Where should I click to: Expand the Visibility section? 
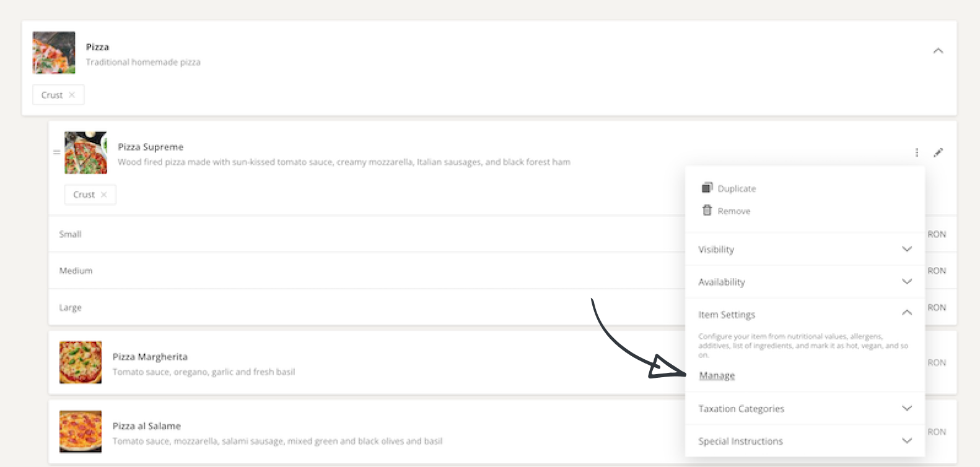point(906,249)
